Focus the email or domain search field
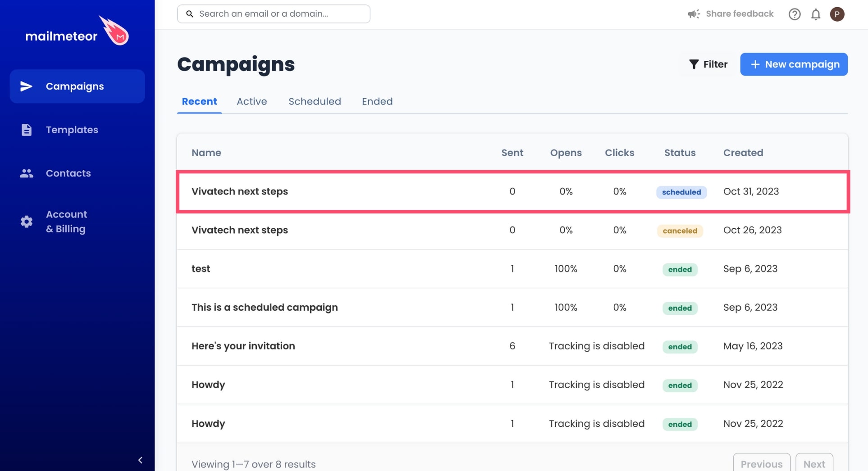The height and width of the screenshot is (471, 868). 274,14
